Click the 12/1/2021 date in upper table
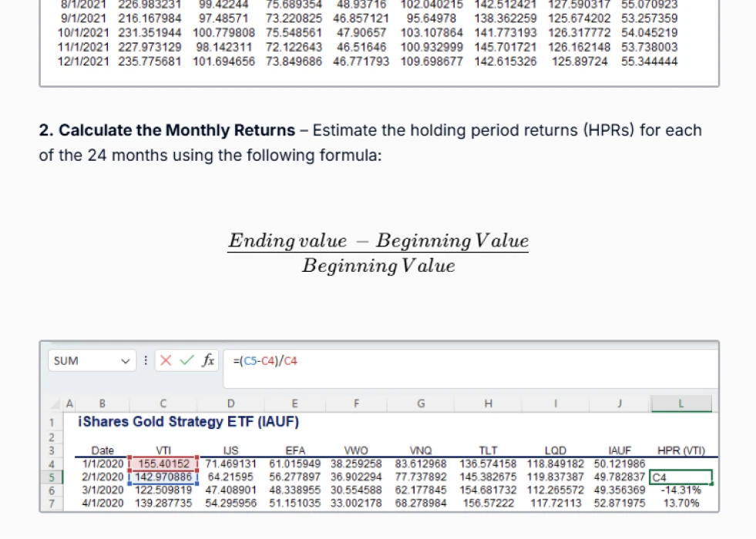This screenshot has width=756, height=539. click(84, 61)
